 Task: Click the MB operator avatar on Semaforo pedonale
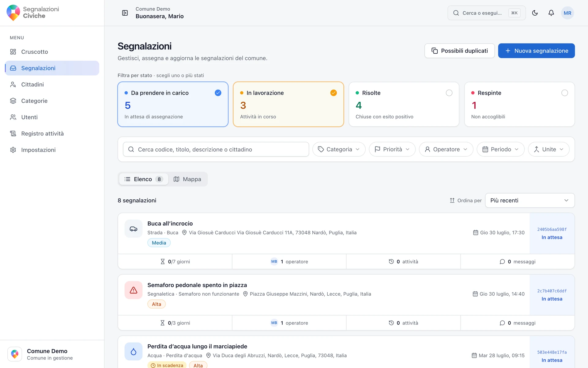tap(274, 323)
